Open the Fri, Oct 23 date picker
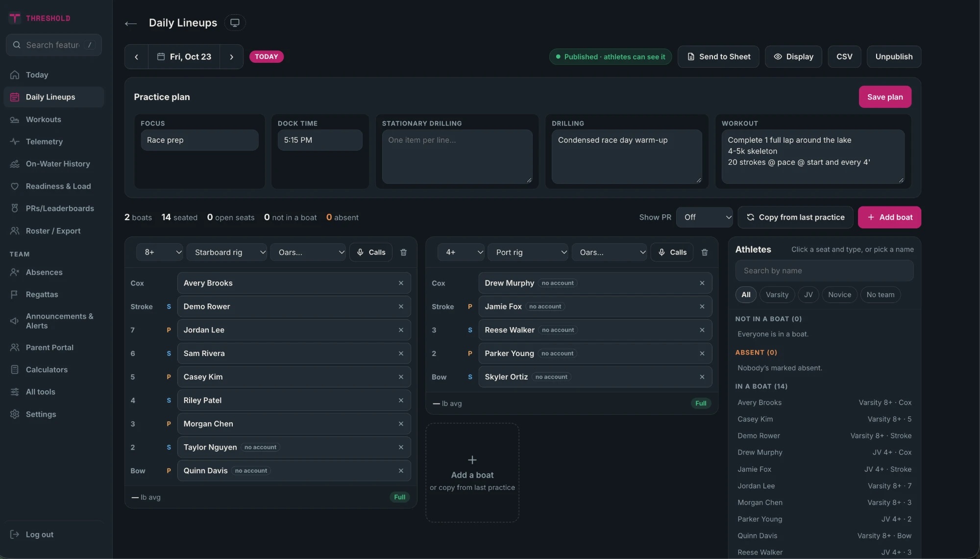980x559 pixels. point(184,57)
